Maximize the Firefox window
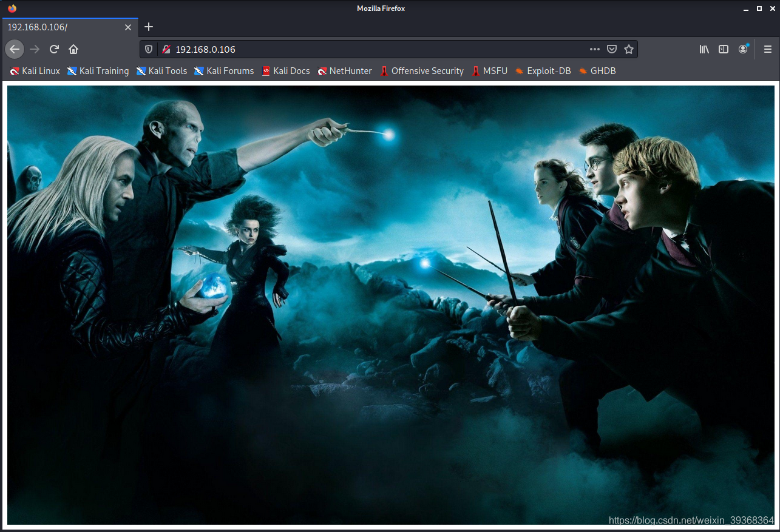Viewport: 780px width, 532px height. tap(759, 9)
